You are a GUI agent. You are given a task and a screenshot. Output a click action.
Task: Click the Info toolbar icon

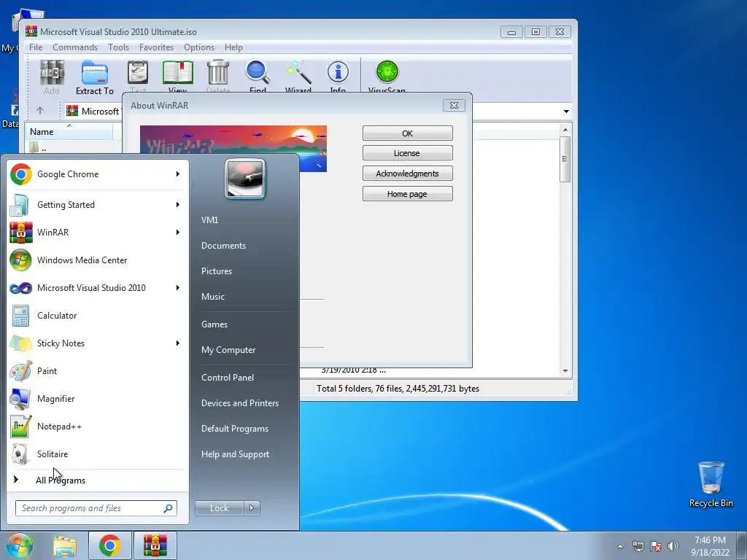338,76
